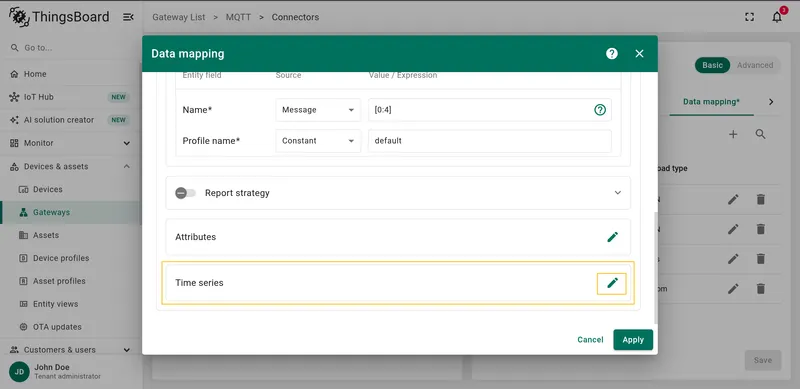Open help for the Name expression field
This screenshot has width=800, height=389.
point(600,110)
